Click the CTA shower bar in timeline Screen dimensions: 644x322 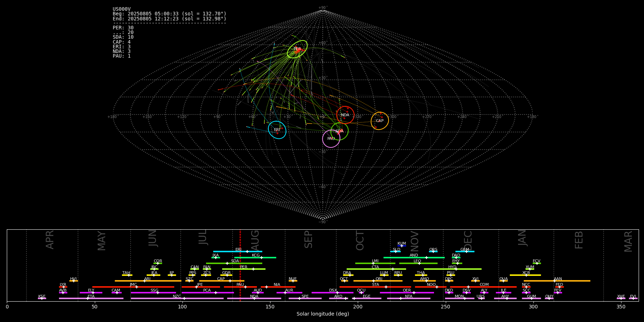pos(376,269)
